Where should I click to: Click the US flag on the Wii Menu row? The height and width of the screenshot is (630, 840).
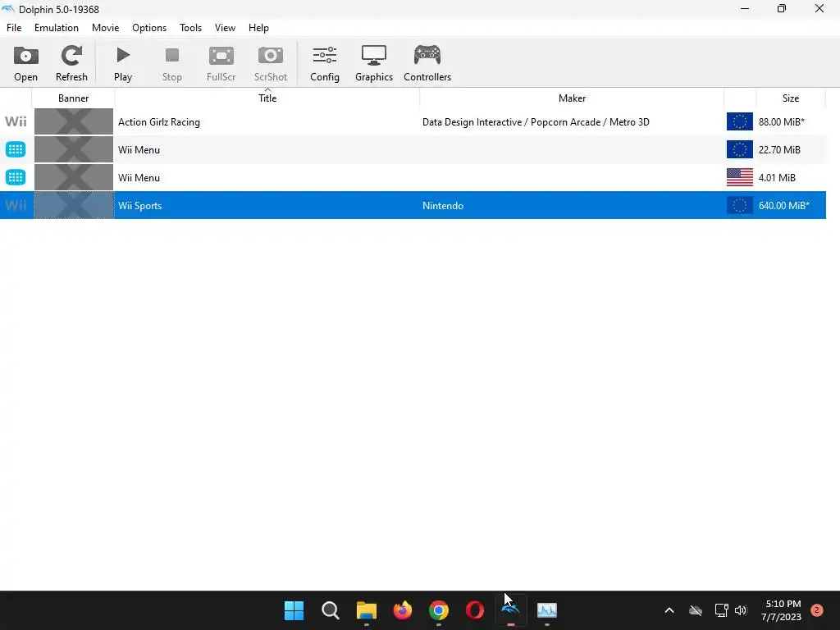click(740, 177)
